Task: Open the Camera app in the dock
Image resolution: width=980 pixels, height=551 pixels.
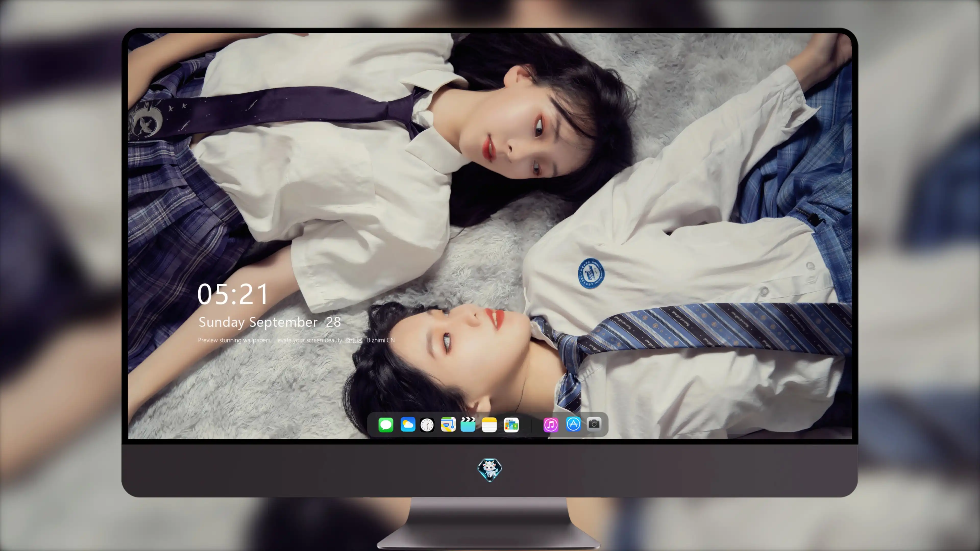Action: [594, 424]
